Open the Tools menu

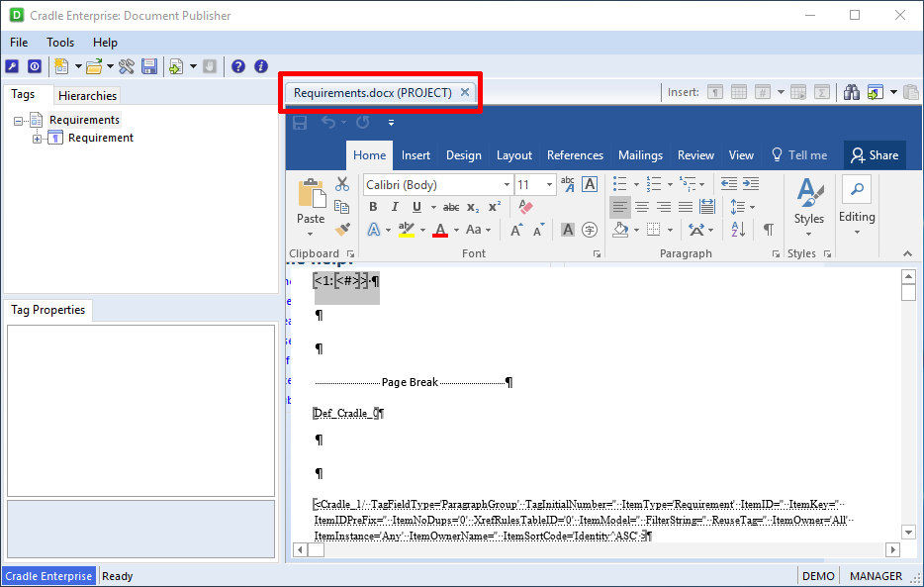(60, 43)
